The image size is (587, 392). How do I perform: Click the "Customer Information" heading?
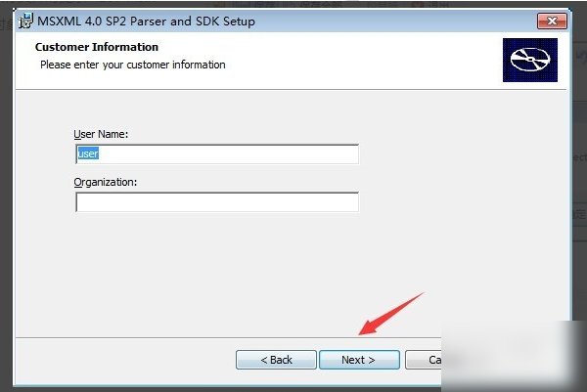pos(96,47)
